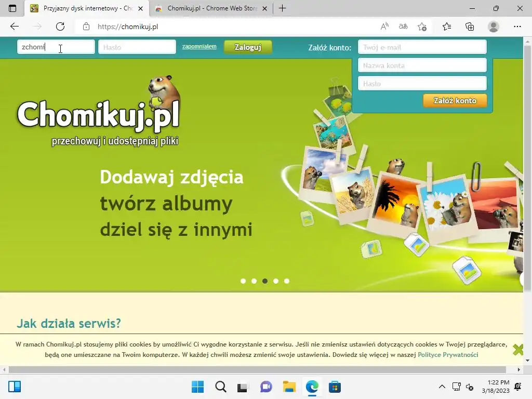Image resolution: width=532 pixels, height=399 pixels.
Task: Show hidden system tray icons chevron
Action: tap(442, 387)
